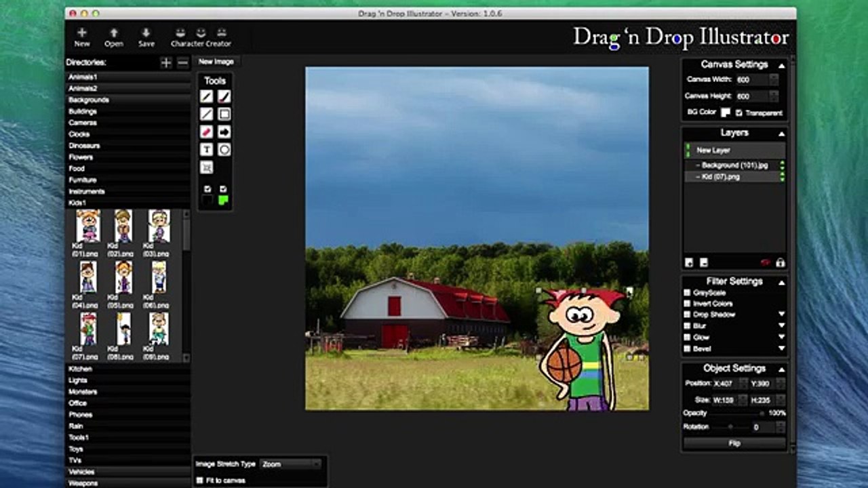Click the add layer icon in Layers

click(690, 263)
